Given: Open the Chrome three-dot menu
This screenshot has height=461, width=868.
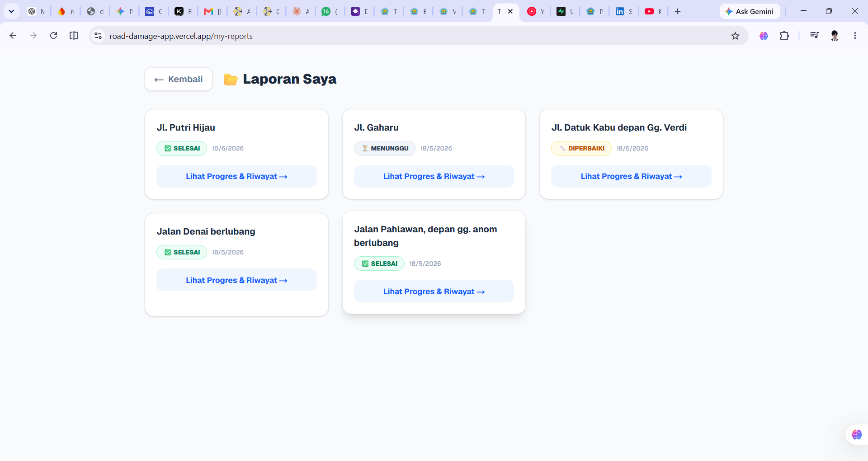Looking at the screenshot, I should [x=855, y=36].
